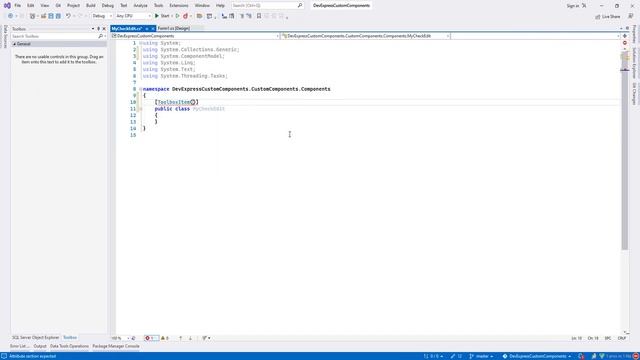The width and height of the screenshot is (640, 360).
Task: Switch to the Form1.cs [Design] tab
Action: point(174,29)
